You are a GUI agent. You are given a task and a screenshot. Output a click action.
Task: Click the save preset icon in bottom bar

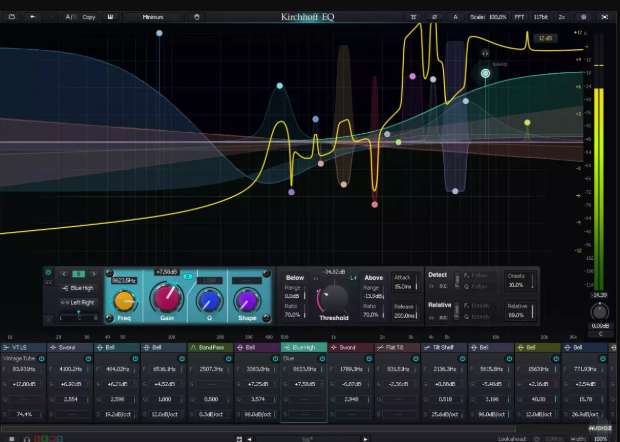click(x=239, y=439)
